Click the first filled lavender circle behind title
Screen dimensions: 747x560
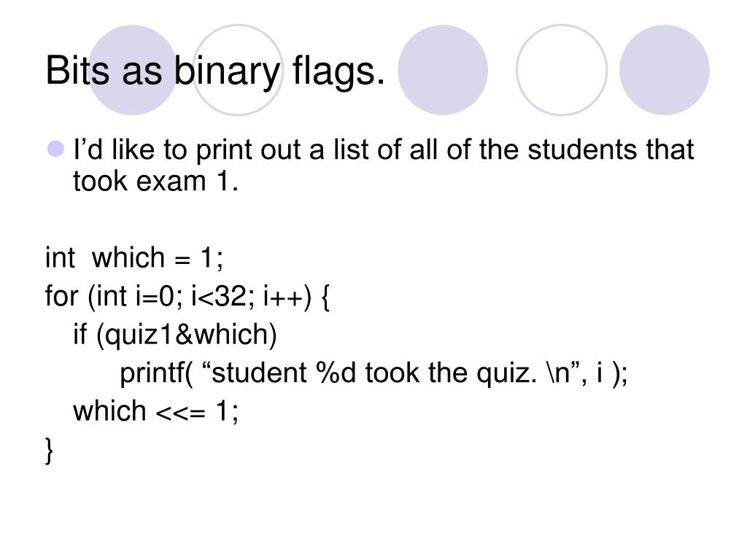click(x=133, y=70)
